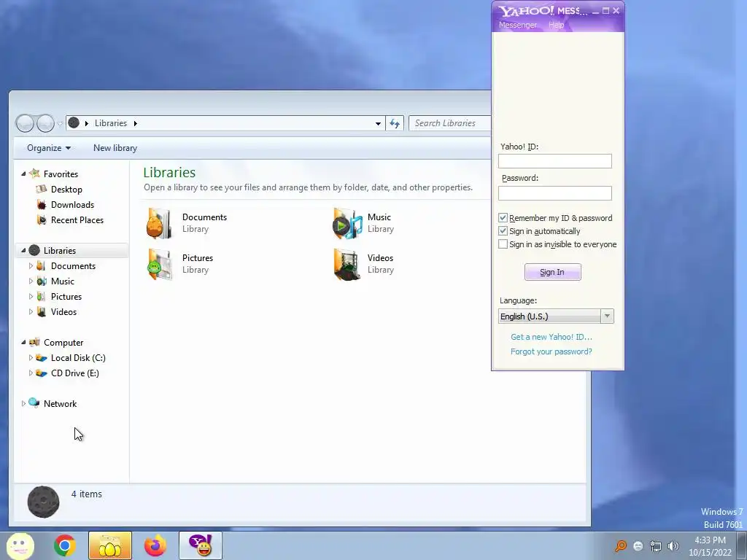Image resolution: width=747 pixels, height=560 pixels.
Task: Click the Recent Places sidebar icon
Action: pos(42,220)
